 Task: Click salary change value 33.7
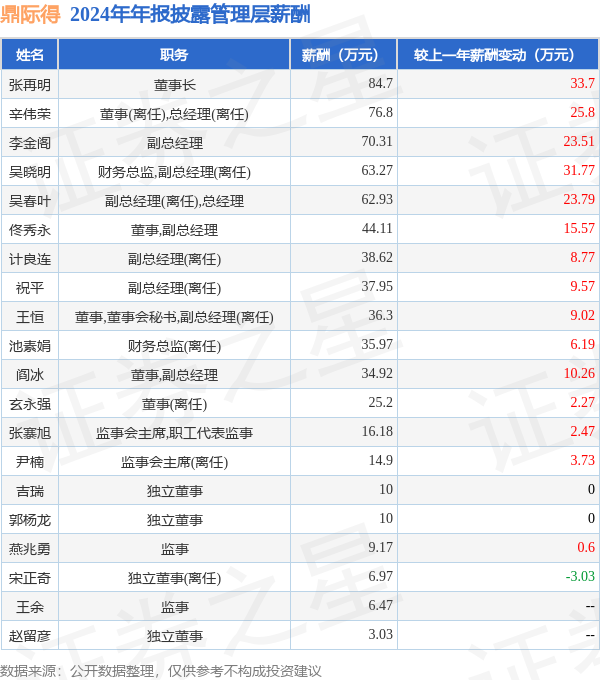tap(582, 83)
